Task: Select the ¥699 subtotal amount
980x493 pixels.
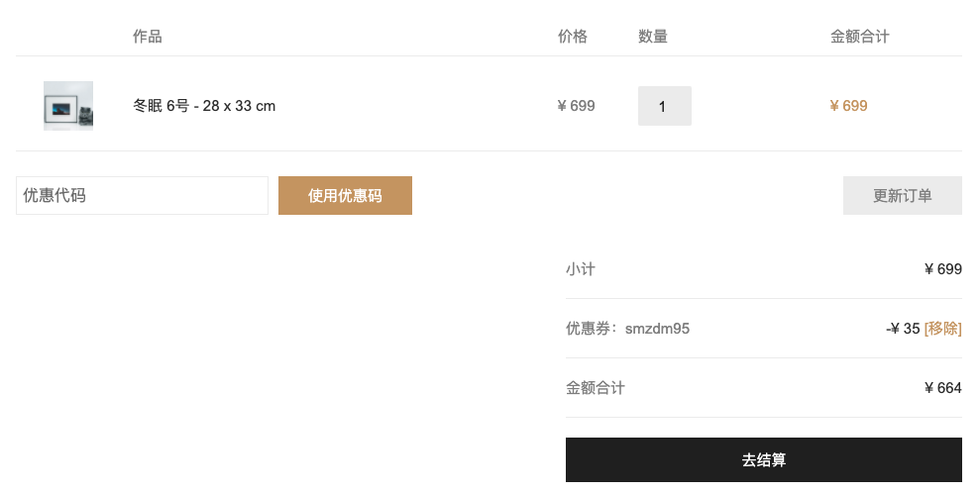Action: point(943,269)
